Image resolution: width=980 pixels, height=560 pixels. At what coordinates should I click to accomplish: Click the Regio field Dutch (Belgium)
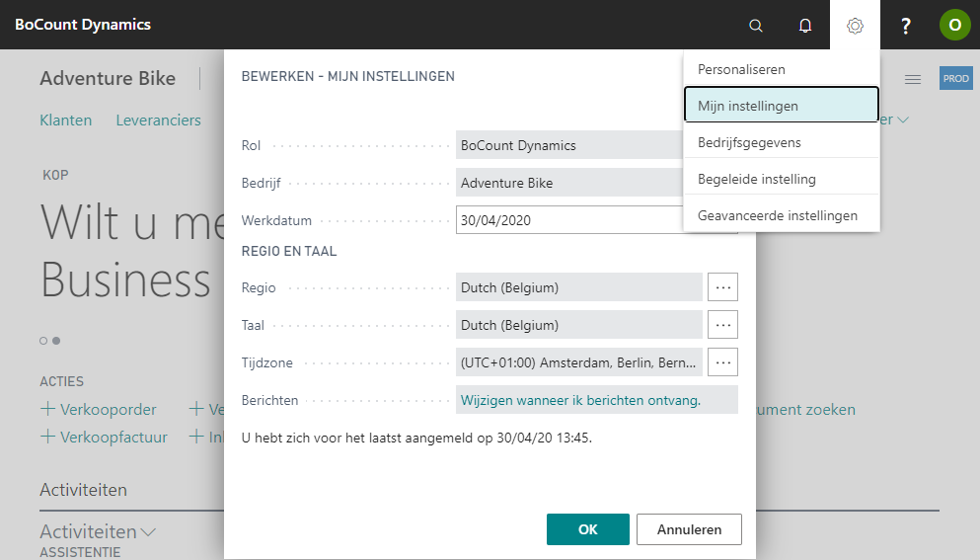point(578,287)
